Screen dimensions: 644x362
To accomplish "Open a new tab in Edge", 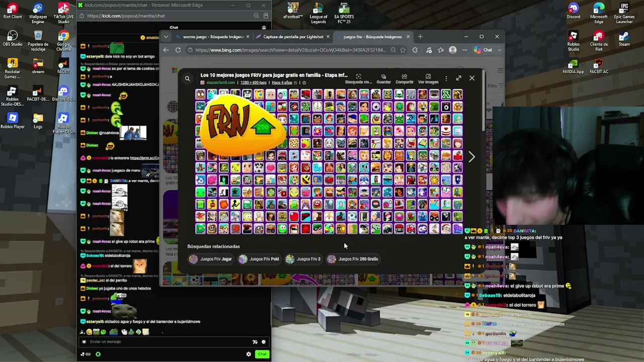I will 420,37.
